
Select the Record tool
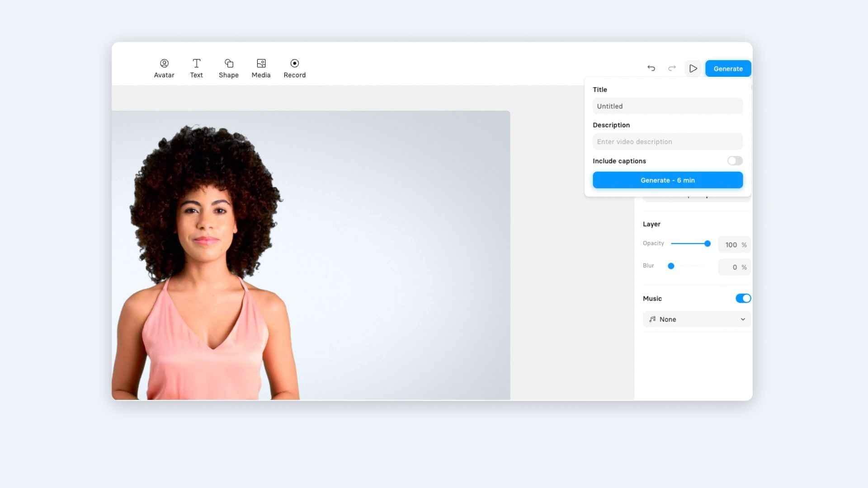294,67
